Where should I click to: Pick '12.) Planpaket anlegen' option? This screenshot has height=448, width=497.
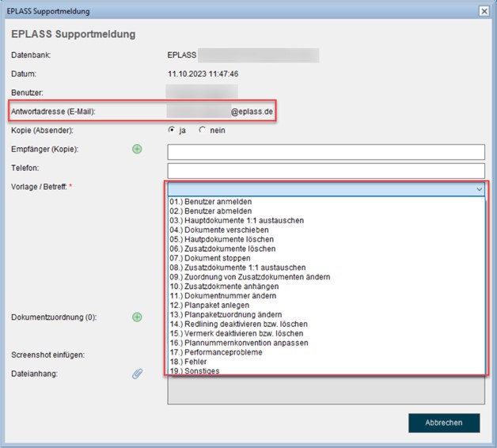tap(209, 306)
